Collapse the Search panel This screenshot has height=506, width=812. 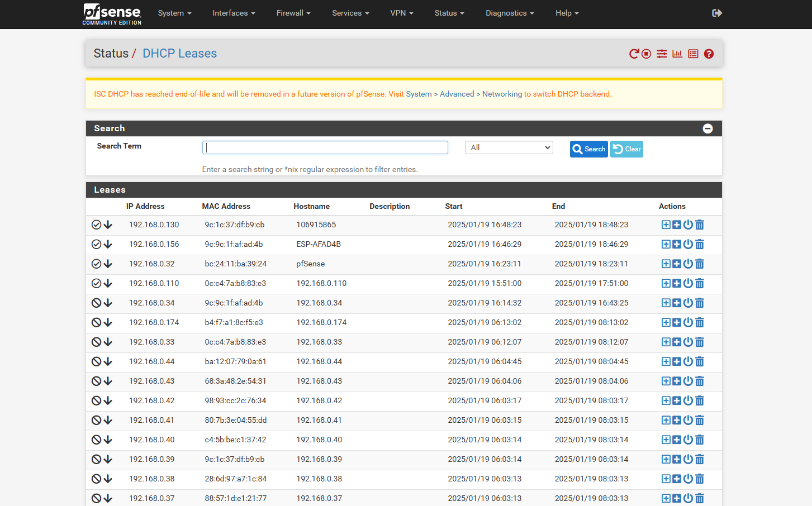coord(707,128)
